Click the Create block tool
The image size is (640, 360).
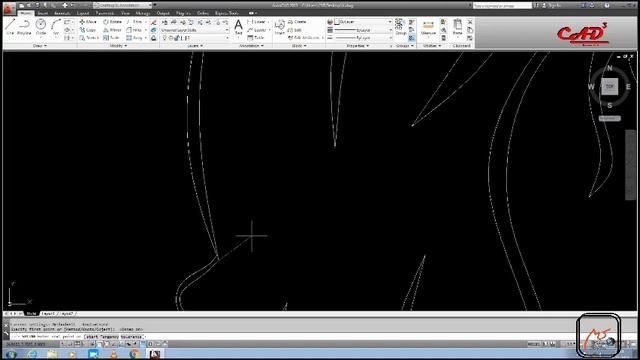coord(297,22)
